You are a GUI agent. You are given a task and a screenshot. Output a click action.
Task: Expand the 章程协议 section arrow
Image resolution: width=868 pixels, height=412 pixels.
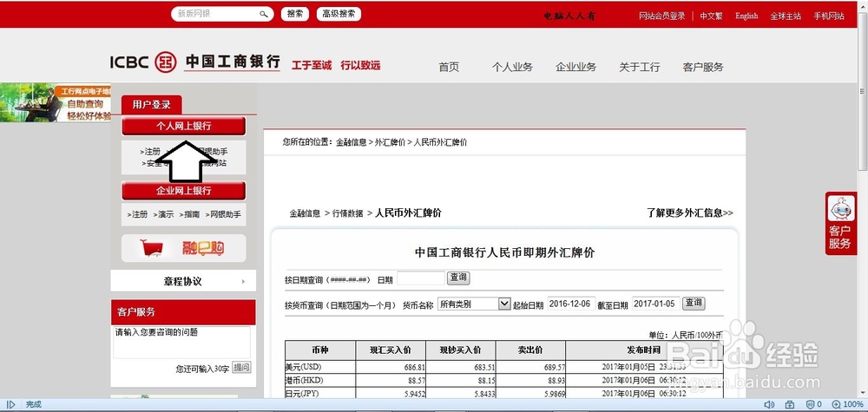click(243, 282)
